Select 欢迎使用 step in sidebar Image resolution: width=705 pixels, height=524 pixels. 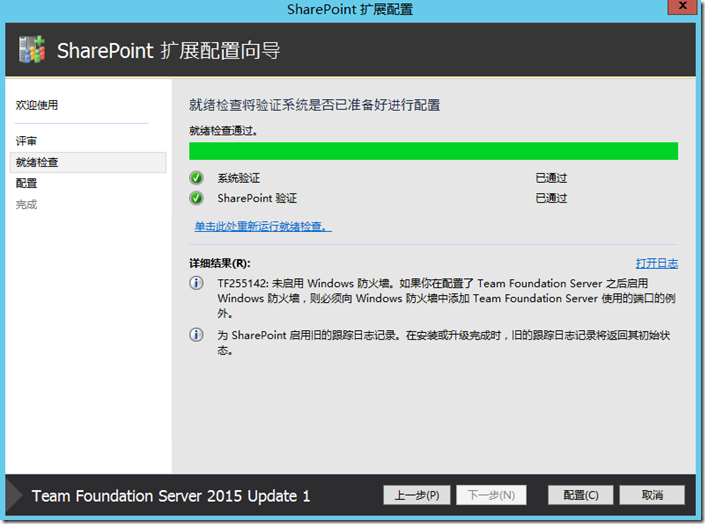[x=37, y=105]
